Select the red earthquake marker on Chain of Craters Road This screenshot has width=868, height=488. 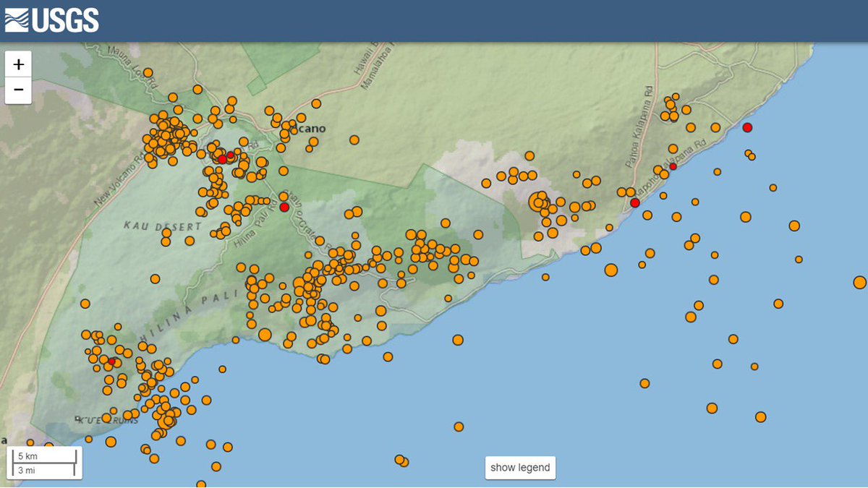click(x=282, y=206)
